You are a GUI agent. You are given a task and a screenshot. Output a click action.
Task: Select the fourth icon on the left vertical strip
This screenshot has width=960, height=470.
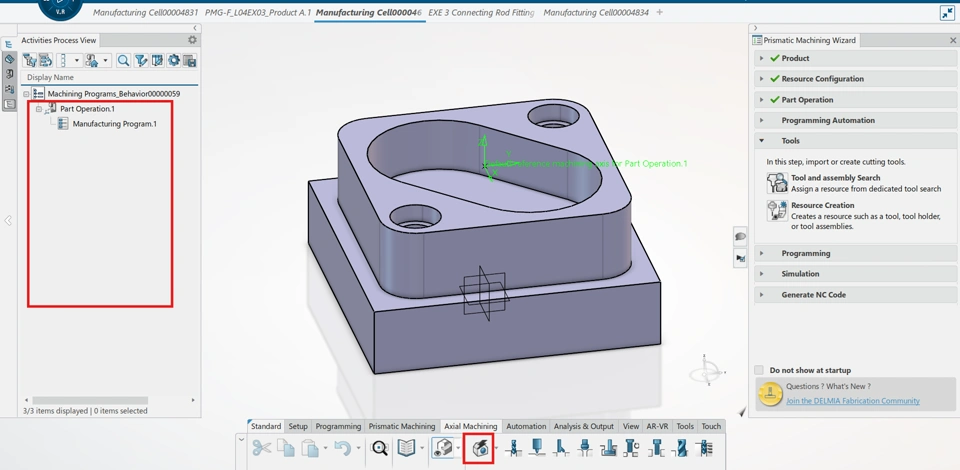[x=9, y=89]
